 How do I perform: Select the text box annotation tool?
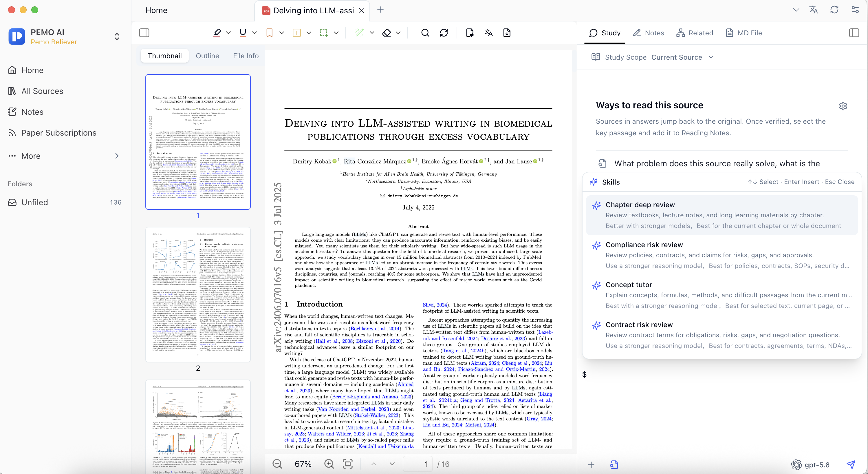[296, 33]
